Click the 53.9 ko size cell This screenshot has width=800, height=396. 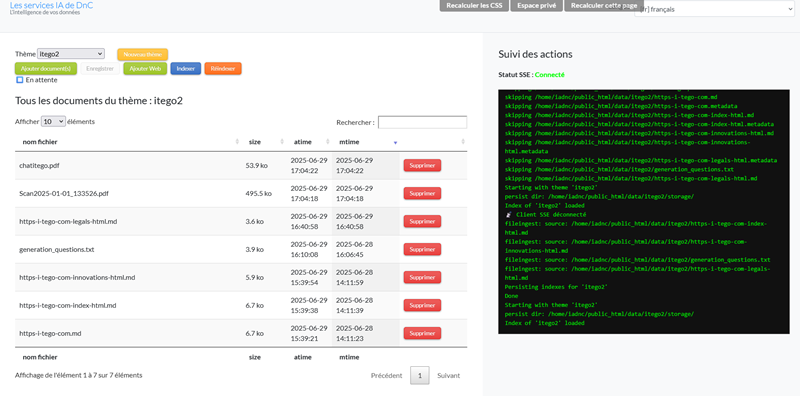tap(257, 165)
